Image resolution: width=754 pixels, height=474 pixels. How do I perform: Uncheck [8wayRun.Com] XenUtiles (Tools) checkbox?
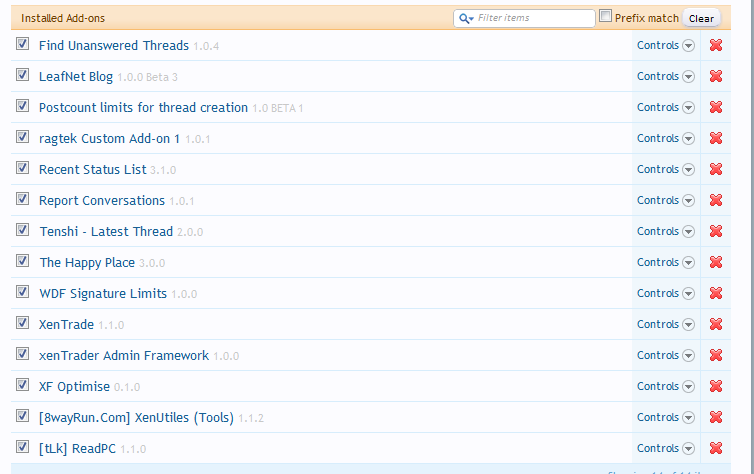coord(22,416)
